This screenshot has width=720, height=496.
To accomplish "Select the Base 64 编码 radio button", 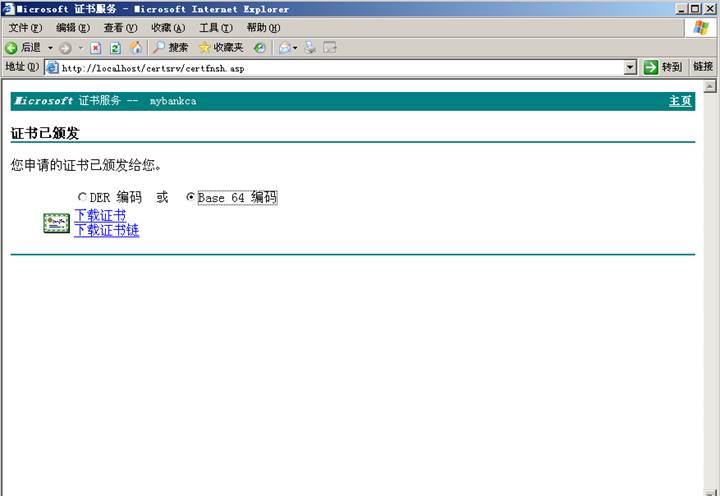I will click(x=190, y=197).
